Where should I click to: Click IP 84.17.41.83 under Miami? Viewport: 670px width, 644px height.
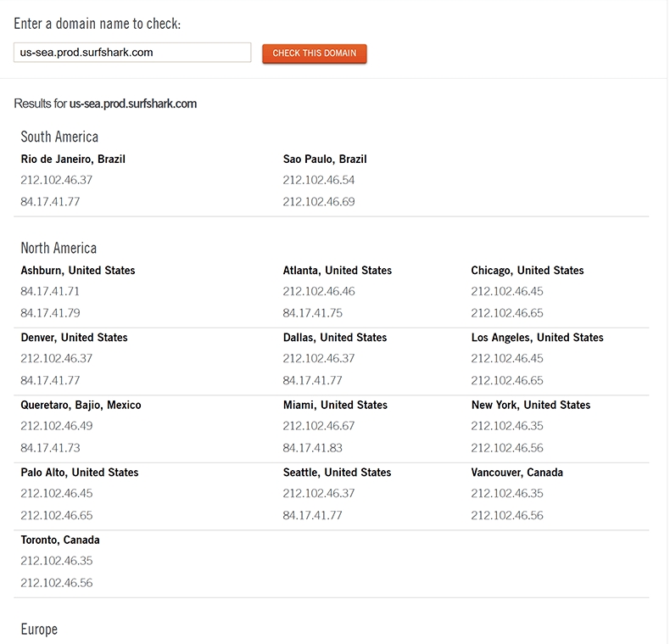tap(313, 447)
